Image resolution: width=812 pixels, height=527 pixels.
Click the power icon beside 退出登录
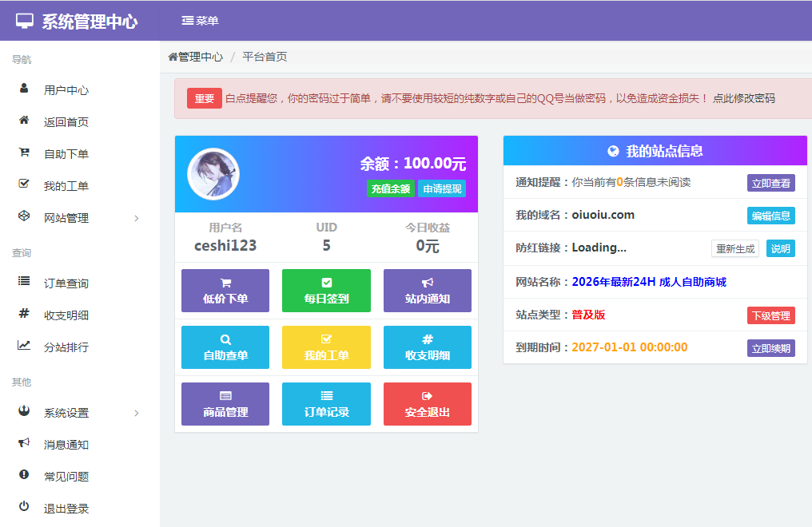[24, 508]
